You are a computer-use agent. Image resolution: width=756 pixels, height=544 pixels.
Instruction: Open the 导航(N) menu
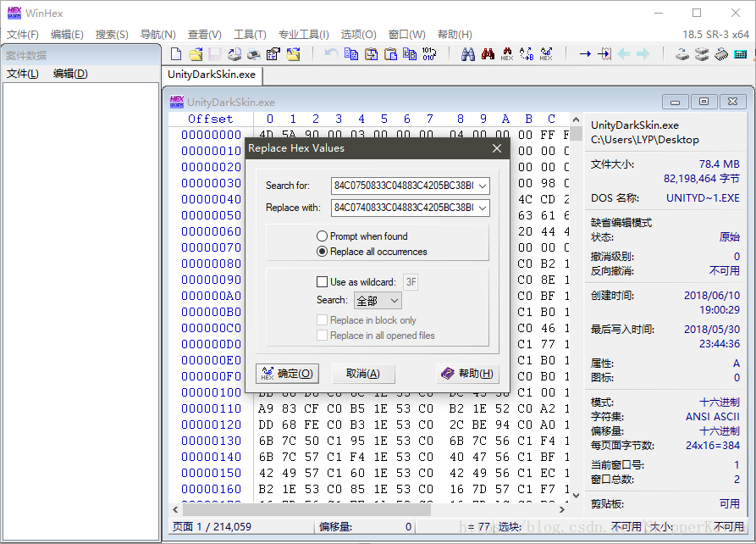tap(157, 34)
